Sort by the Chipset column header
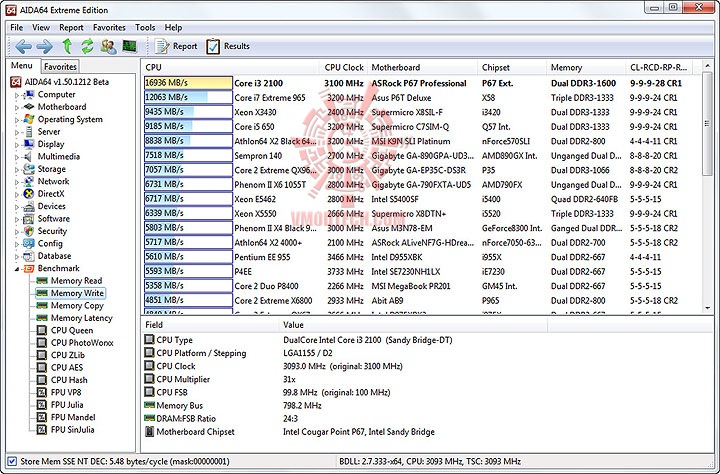This screenshot has width=720, height=474. tap(512, 68)
